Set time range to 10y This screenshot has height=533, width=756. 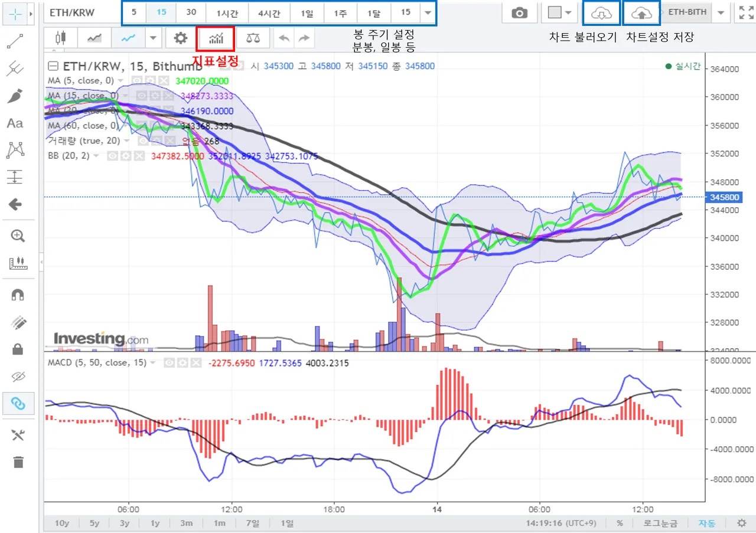(x=62, y=523)
